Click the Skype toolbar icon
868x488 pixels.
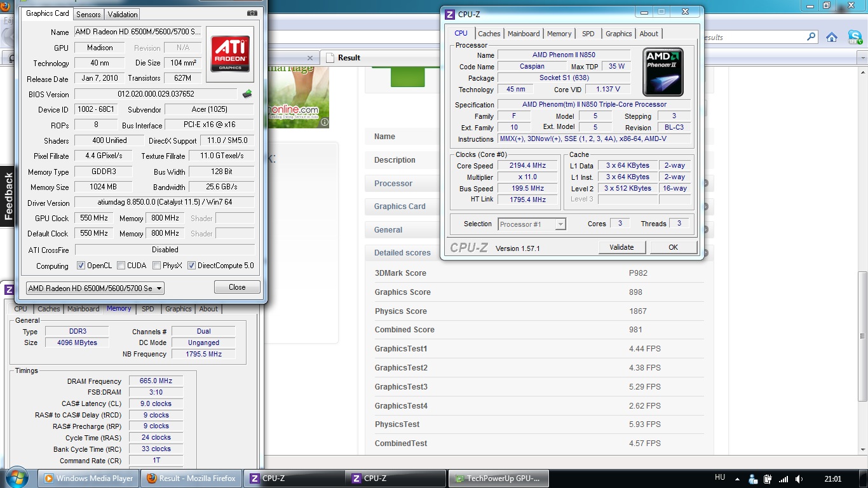pyautogui.click(x=855, y=37)
